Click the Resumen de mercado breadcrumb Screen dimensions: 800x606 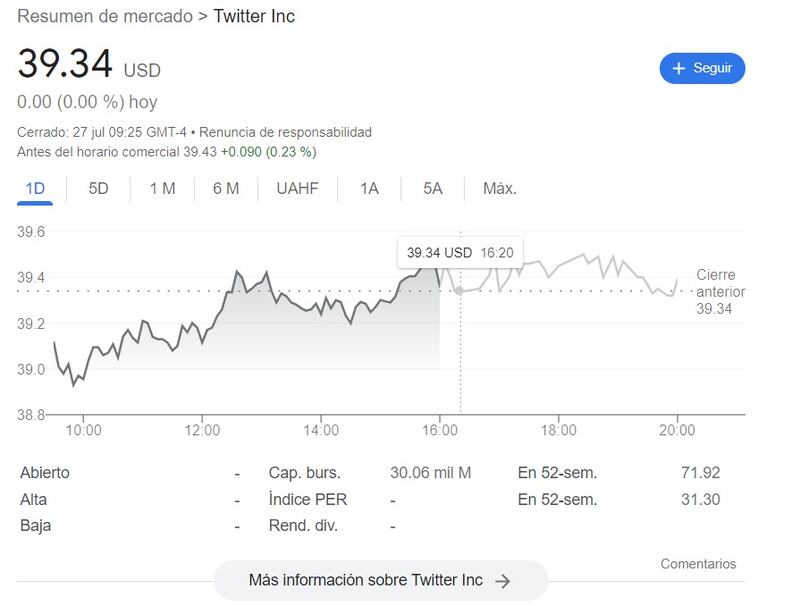click(x=99, y=17)
